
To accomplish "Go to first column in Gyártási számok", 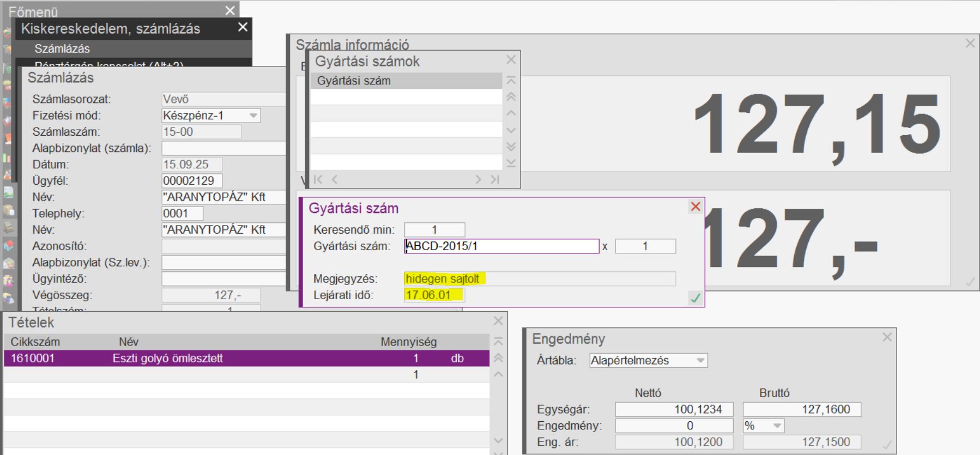I will pos(318,179).
